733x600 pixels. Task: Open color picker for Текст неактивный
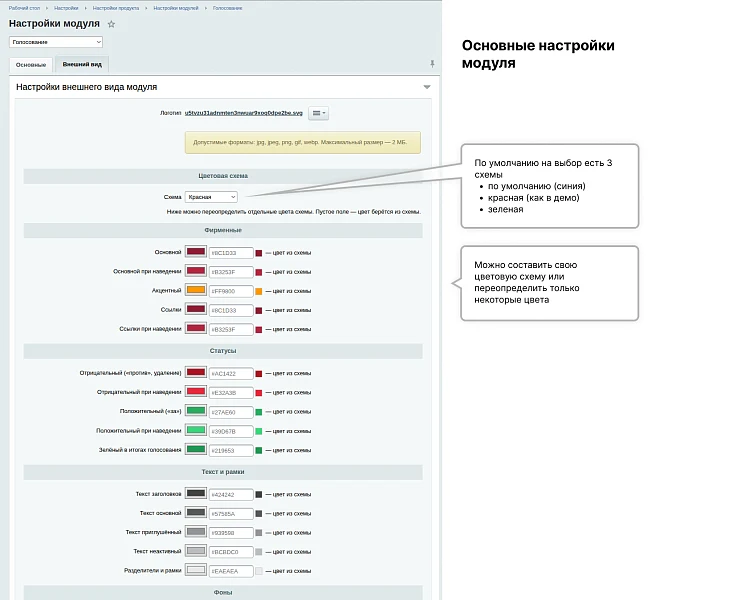point(196,551)
